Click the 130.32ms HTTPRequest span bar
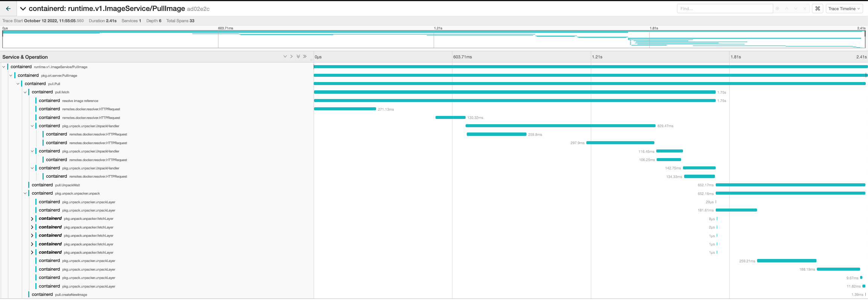The height and width of the screenshot is (300, 868). click(450, 117)
